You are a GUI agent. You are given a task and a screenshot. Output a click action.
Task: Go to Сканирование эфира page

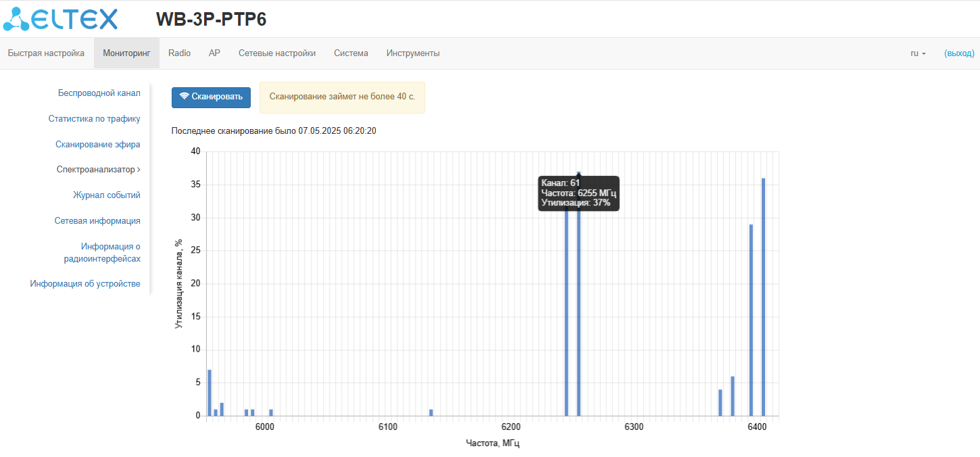(x=98, y=144)
